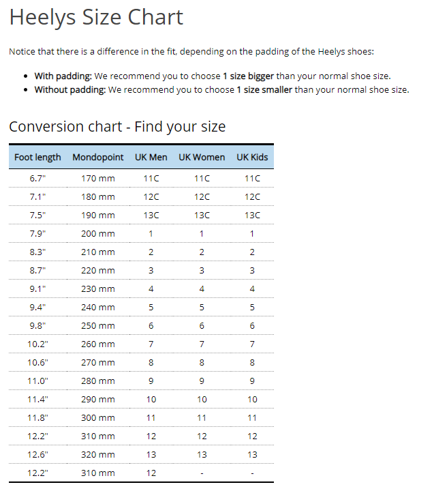Image resolution: width=434 pixels, height=504 pixels.
Task: Click the 11.8" foot length cell
Action: (x=37, y=418)
